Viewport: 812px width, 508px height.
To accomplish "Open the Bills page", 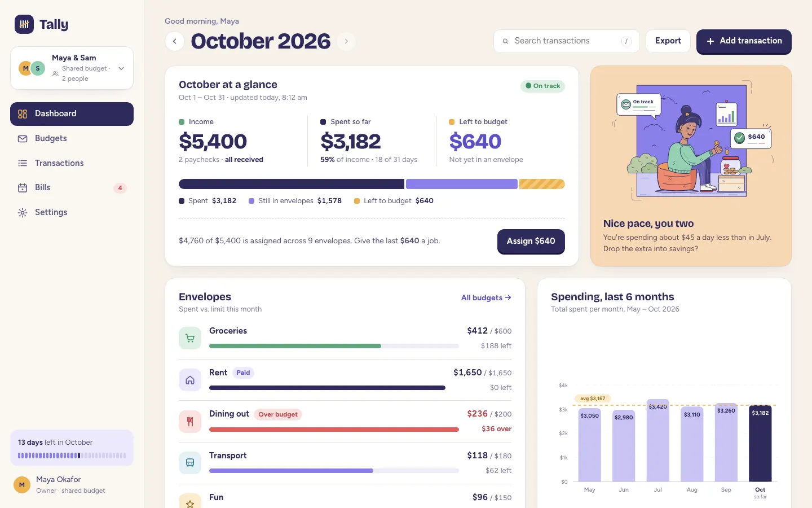I will click(x=72, y=188).
